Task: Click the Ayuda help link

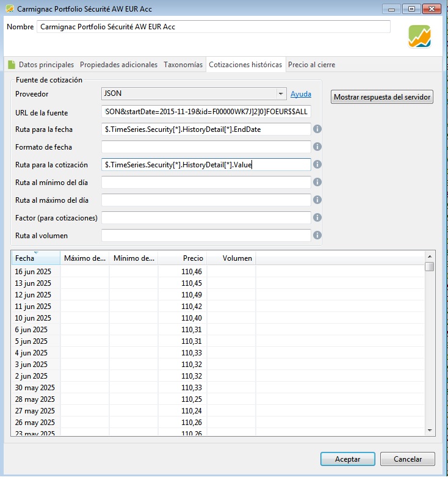Action: click(x=301, y=94)
